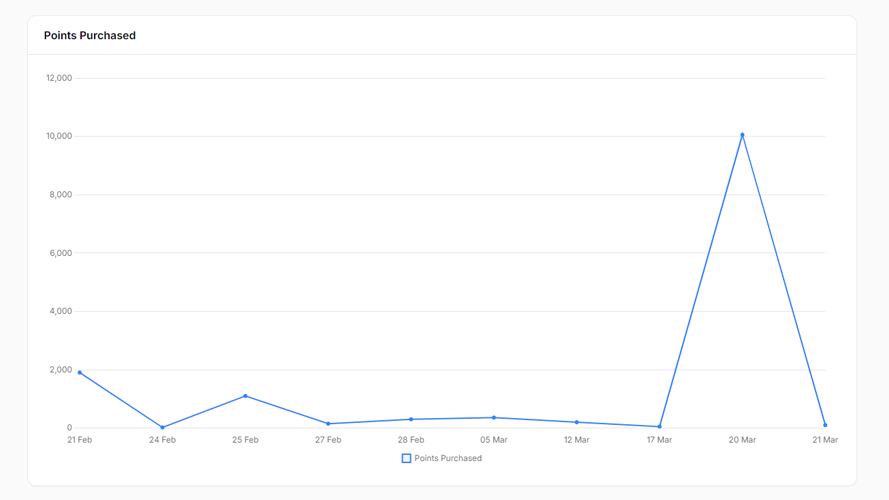Toggle the Points Purchased legend box

(406, 458)
